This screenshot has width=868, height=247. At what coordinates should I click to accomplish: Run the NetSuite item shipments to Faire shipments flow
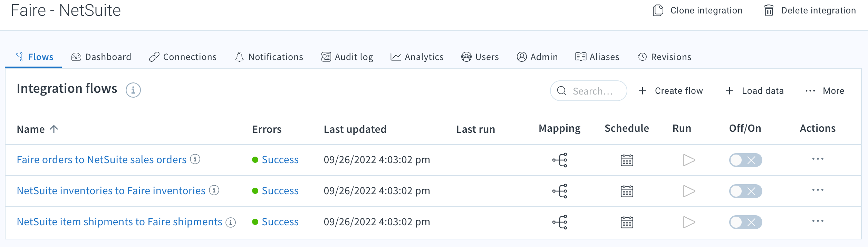click(689, 222)
